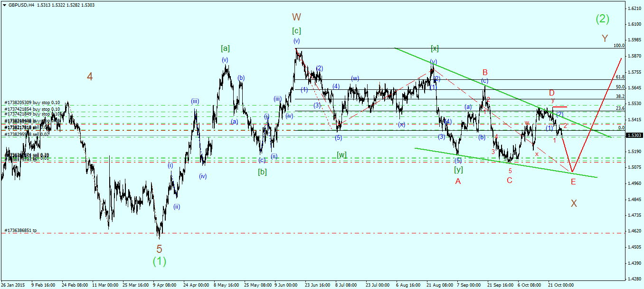The width and height of the screenshot is (644, 289).
Task: Select order label #1737421854 buy stop 0.10
Action: tap(32, 109)
